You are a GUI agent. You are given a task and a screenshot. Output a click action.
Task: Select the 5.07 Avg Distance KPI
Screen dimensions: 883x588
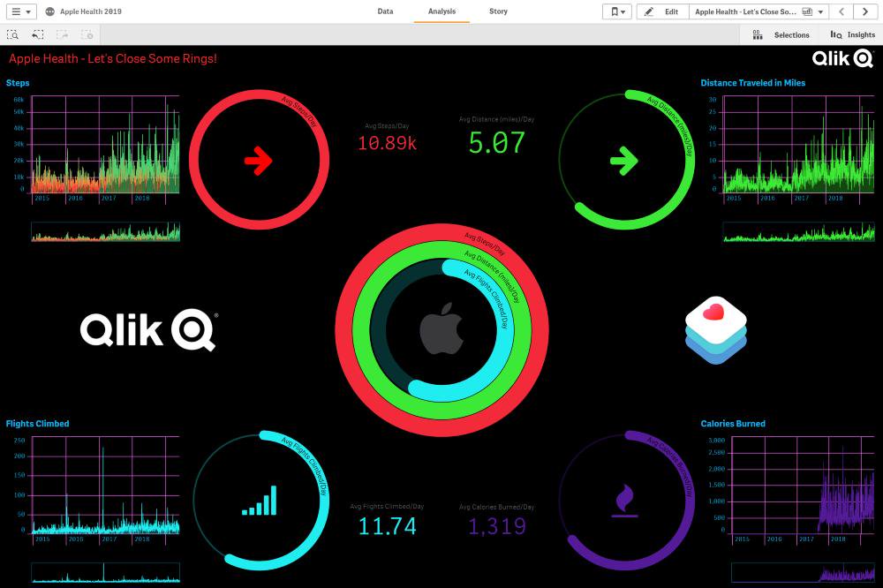click(x=496, y=137)
